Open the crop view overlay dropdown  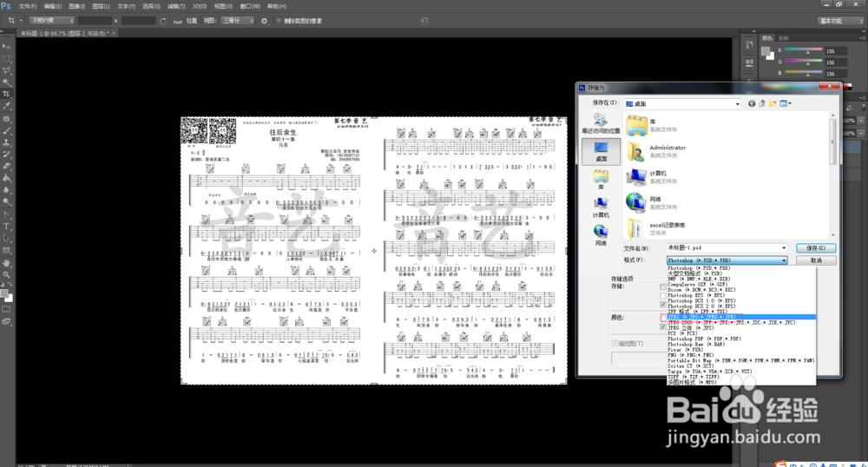(238, 21)
